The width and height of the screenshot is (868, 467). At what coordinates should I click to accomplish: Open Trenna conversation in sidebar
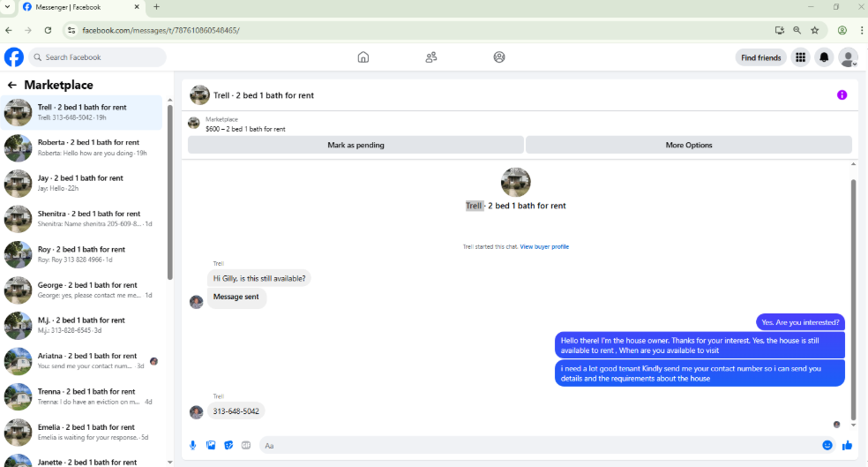82,396
